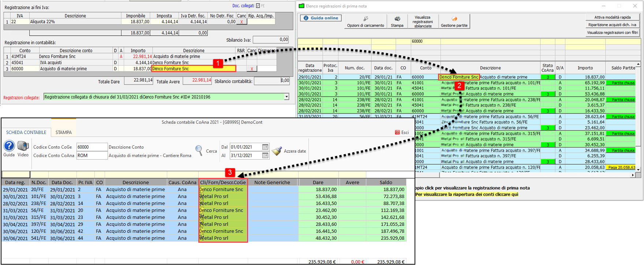Click Ripartizione acquisti dich. iva button

(612, 25)
